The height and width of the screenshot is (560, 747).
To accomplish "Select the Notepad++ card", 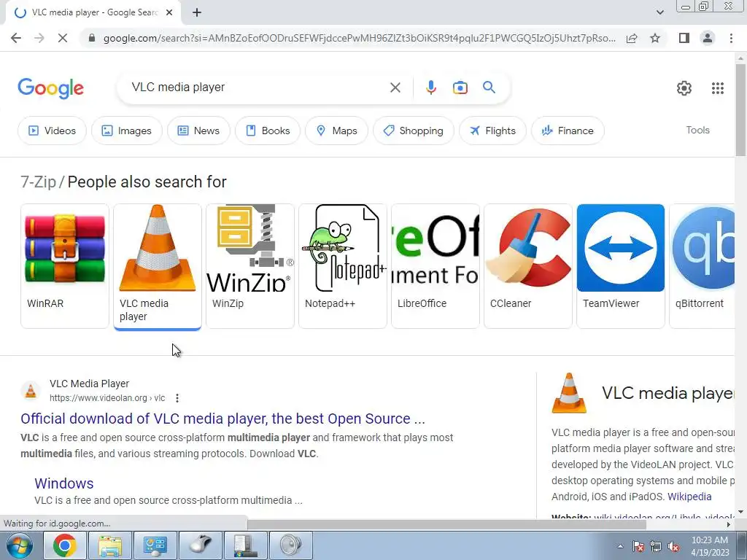I will (343, 266).
